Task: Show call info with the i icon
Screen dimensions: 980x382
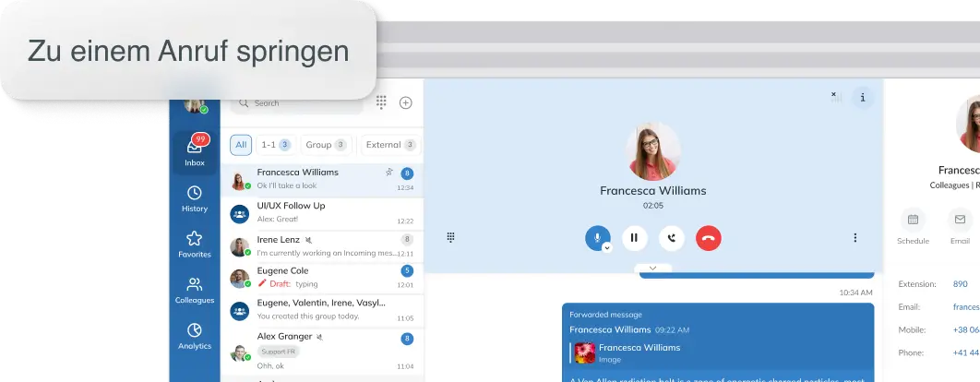Action: 863,97
